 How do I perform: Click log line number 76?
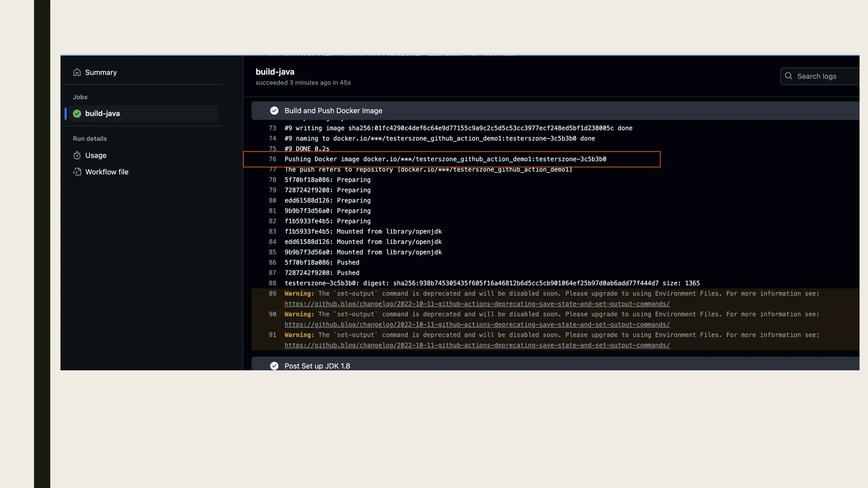pyautogui.click(x=273, y=159)
